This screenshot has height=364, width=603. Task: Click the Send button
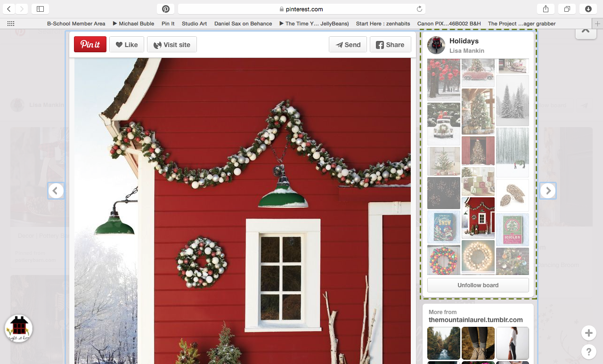[x=348, y=44]
